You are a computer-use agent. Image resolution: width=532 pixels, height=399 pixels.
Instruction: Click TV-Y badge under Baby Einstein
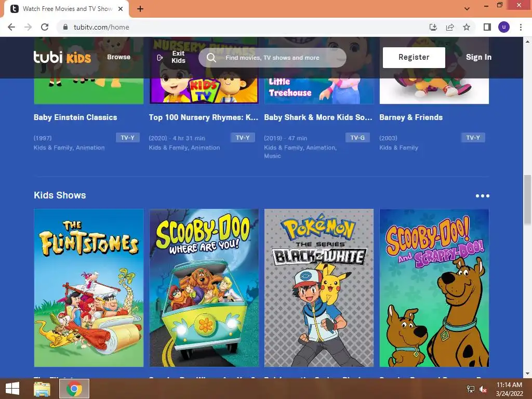(x=128, y=137)
